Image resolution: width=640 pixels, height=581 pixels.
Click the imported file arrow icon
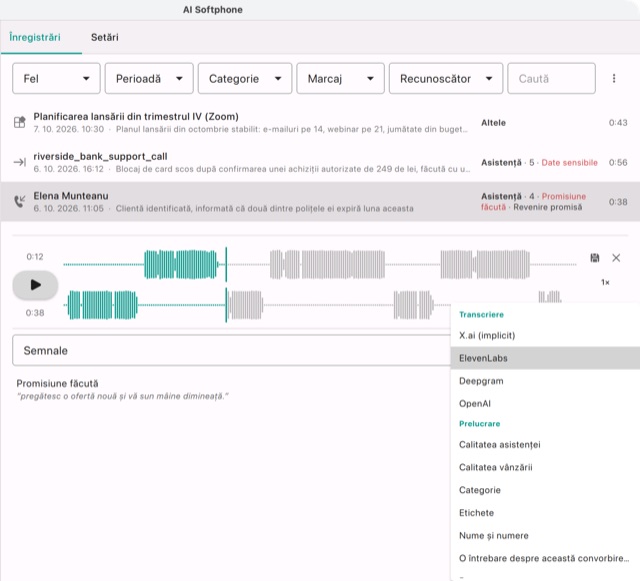tap(20, 162)
